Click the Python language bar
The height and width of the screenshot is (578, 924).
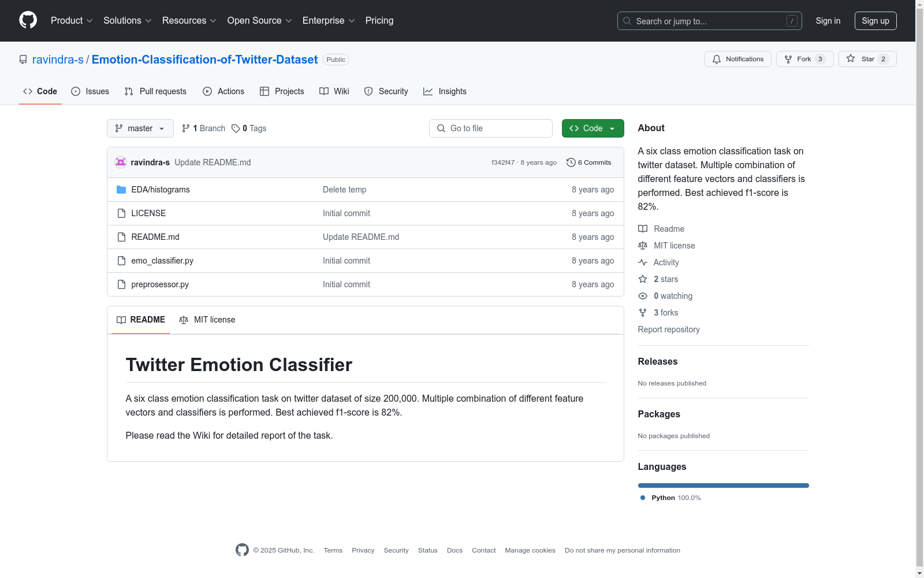[724, 486]
